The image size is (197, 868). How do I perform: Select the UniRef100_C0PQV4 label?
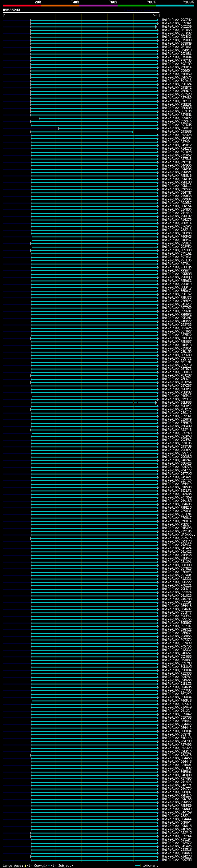click(177, 822)
